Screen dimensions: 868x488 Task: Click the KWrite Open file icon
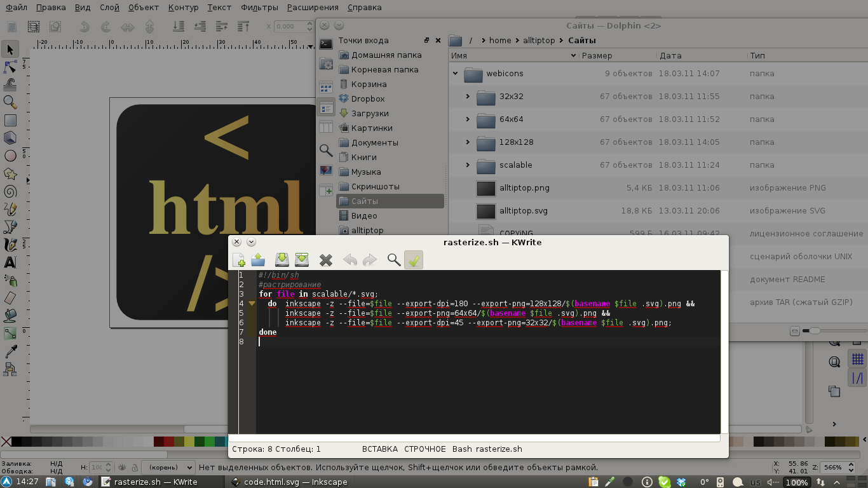[x=258, y=259]
